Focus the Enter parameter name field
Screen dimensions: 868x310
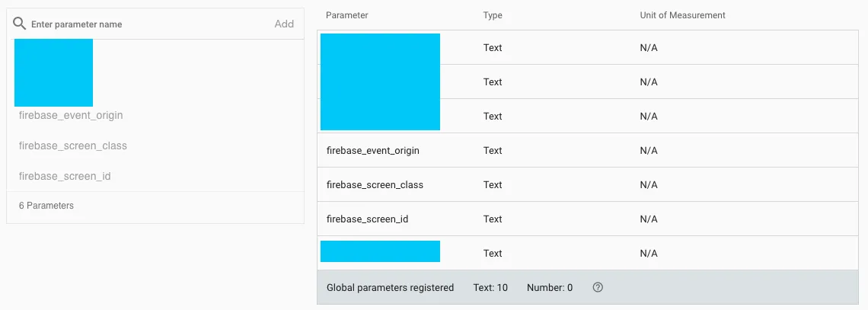coord(145,24)
